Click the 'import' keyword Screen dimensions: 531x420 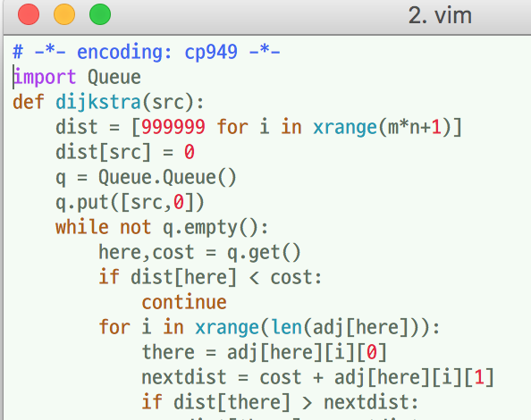tap(45, 78)
